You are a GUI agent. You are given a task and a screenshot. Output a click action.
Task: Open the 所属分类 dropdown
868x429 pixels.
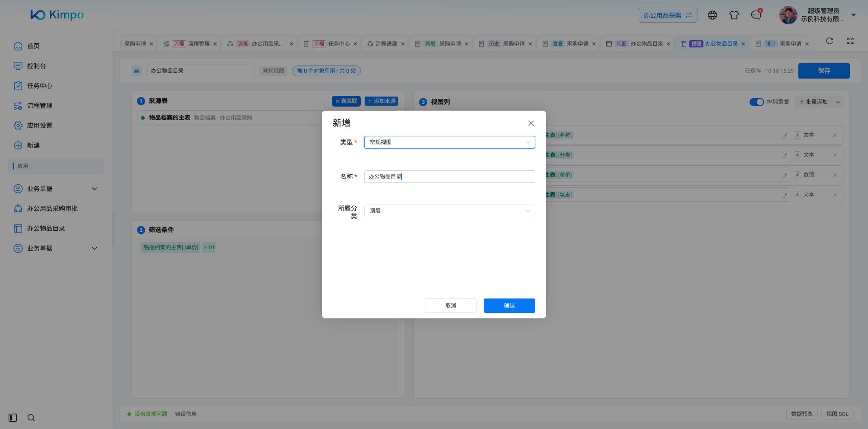(450, 211)
